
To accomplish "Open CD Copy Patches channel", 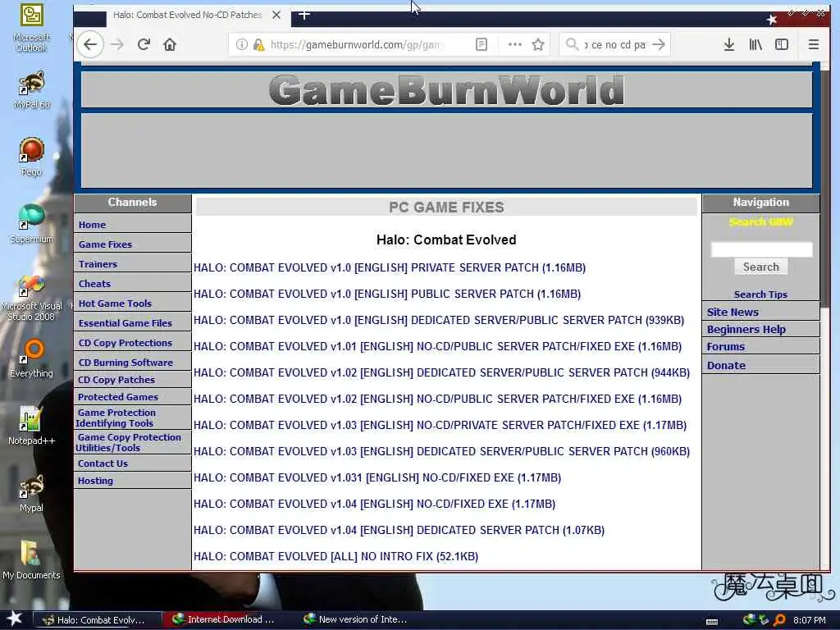I will click(x=116, y=380).
